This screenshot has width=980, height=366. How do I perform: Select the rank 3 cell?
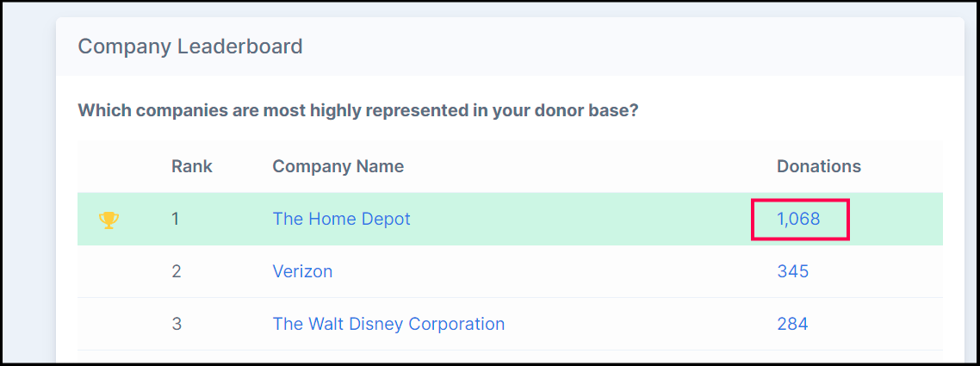pos(176,324)
